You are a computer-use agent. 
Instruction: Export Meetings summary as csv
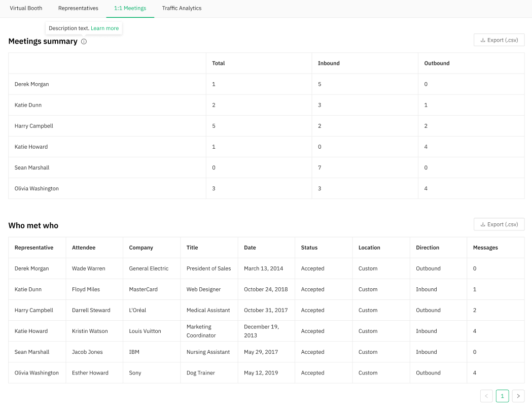[x=499, y=40]
